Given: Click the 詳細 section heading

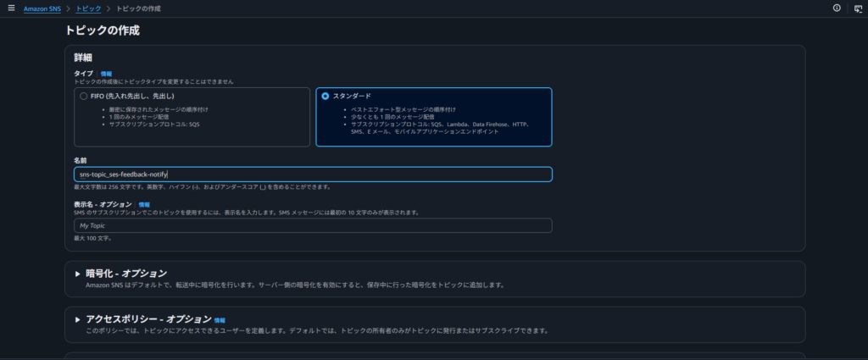Looking at the screenshot, I should 83,57.
